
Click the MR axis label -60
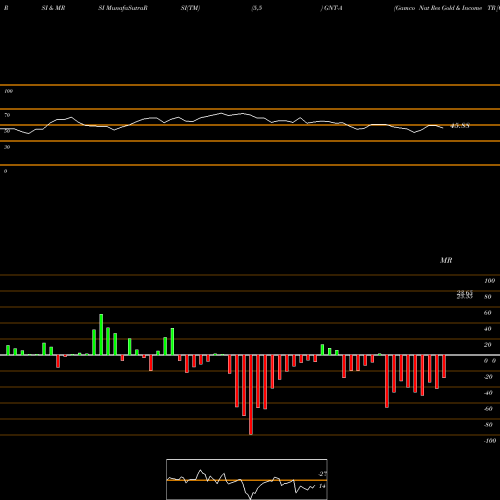[488, 409]
